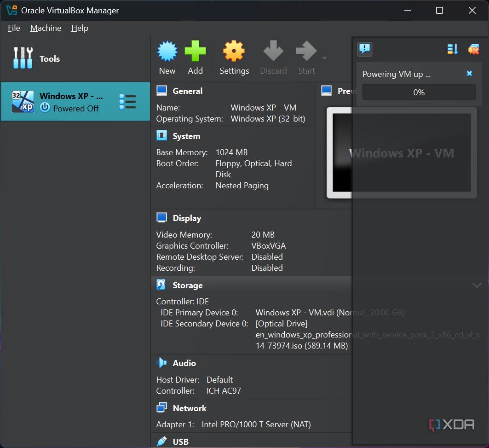489x448 pixels.
Task: Click the 'ICH AC97' audio controller value
Action: (224, 391)
